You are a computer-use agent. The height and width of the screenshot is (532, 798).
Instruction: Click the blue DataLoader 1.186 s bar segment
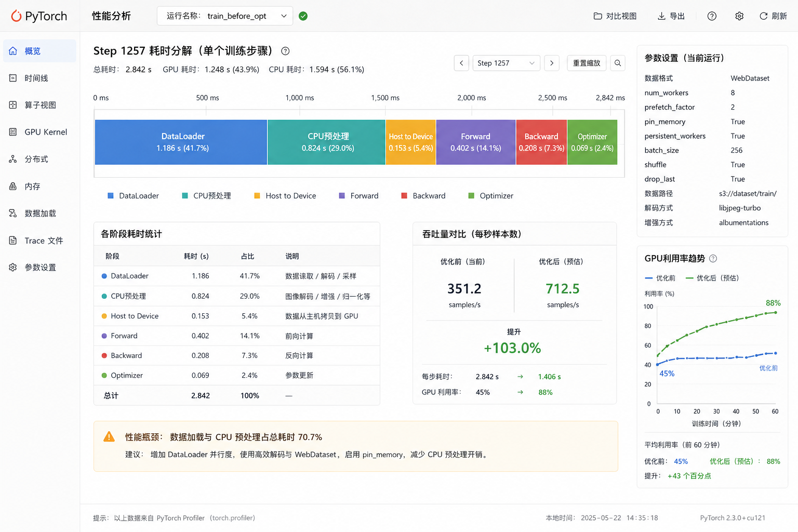click(181, 142)
